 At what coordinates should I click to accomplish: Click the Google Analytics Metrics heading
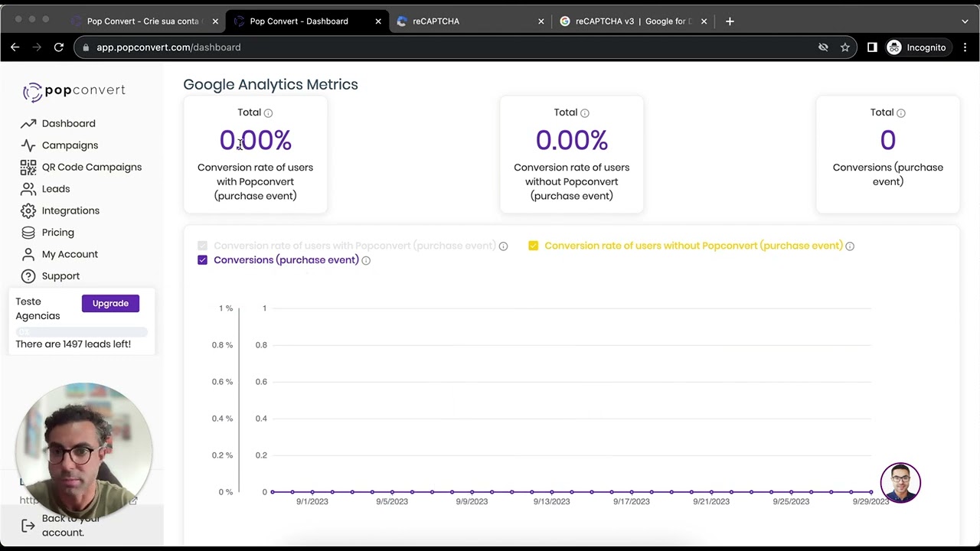270,84
